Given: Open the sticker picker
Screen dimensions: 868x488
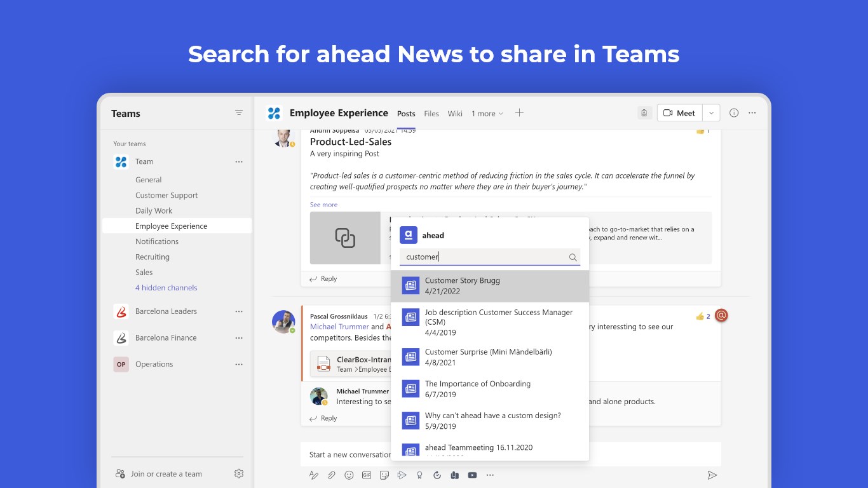Looking at the screenshot, I should coord(384,475).
